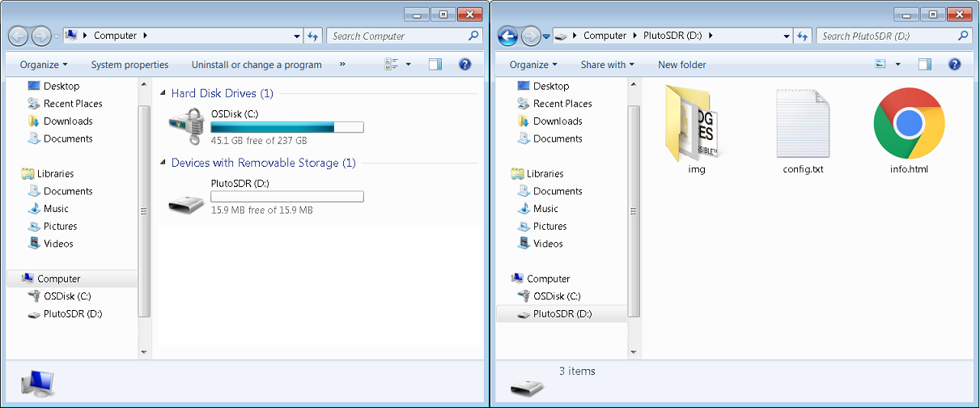Click the OSDisk (C:) capacity bar
The height and width of the screenshot is (408, 980).
point(286,127)
